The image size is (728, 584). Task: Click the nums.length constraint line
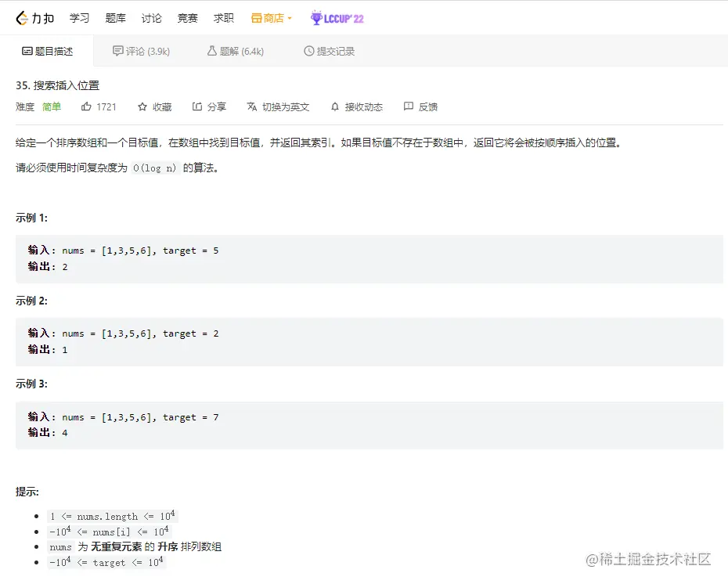[113, 516]
